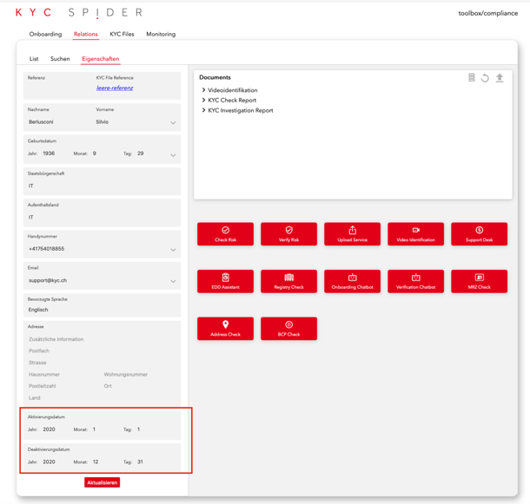This screenshot has height=504, width=530.
Task: Click the Aktualisieren button
Action: [102, 482]
